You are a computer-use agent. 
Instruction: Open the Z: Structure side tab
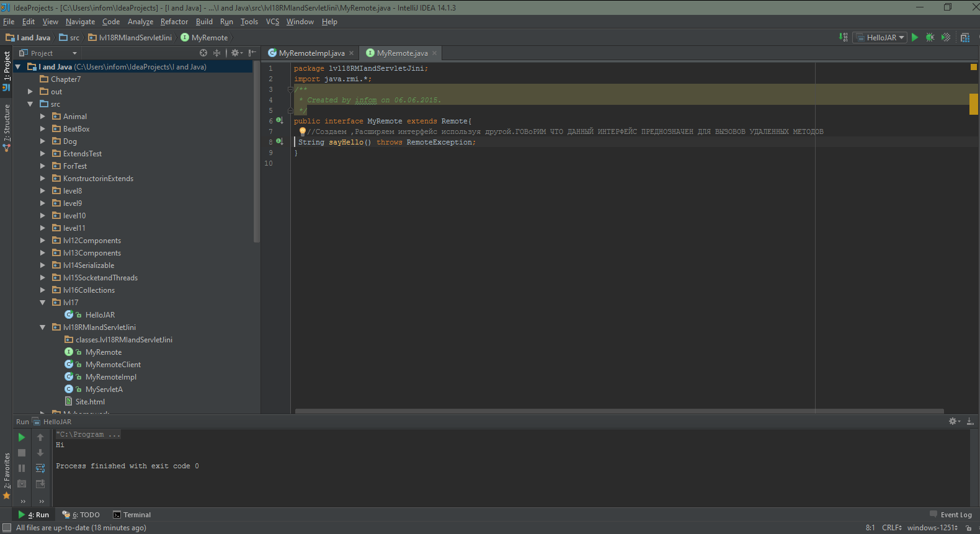point(6,127)
